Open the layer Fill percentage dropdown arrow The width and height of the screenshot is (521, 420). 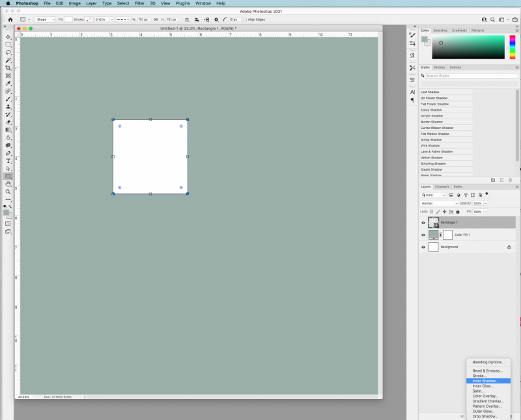(485, 212)
